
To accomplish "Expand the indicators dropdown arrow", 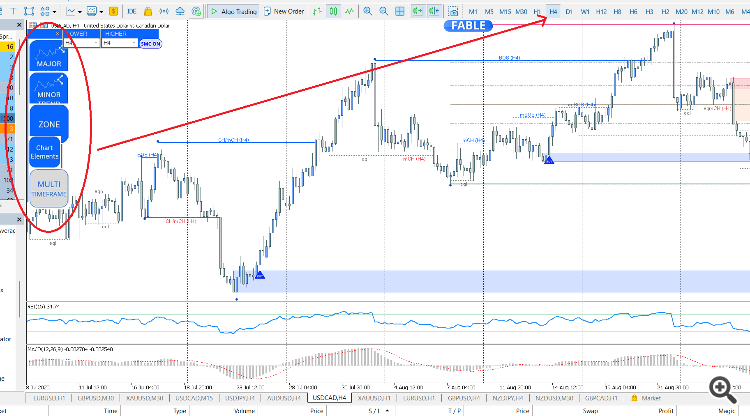I will 79,11.
